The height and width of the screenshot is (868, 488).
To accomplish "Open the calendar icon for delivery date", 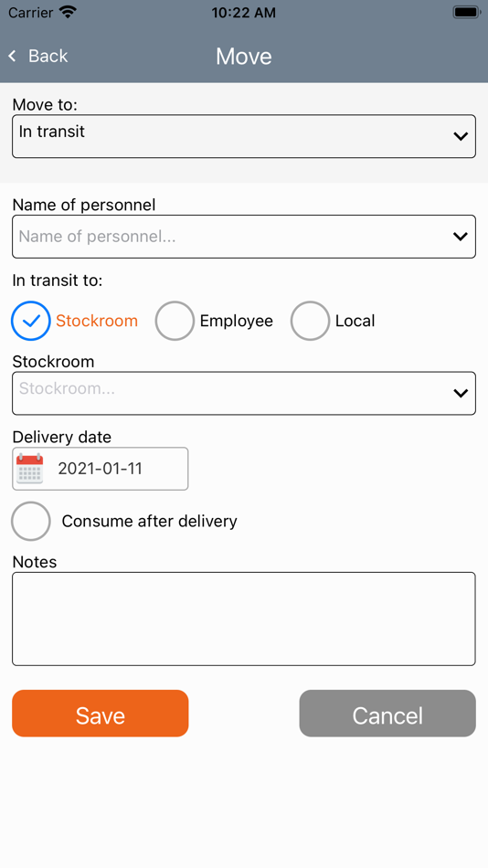I will tap(30, 469).
